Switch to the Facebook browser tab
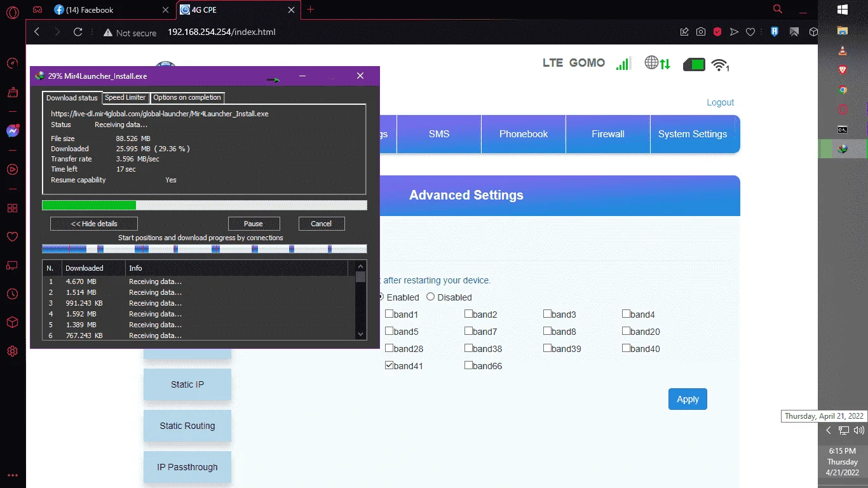This screenshot has width=868, height=488. coord(111,10)
